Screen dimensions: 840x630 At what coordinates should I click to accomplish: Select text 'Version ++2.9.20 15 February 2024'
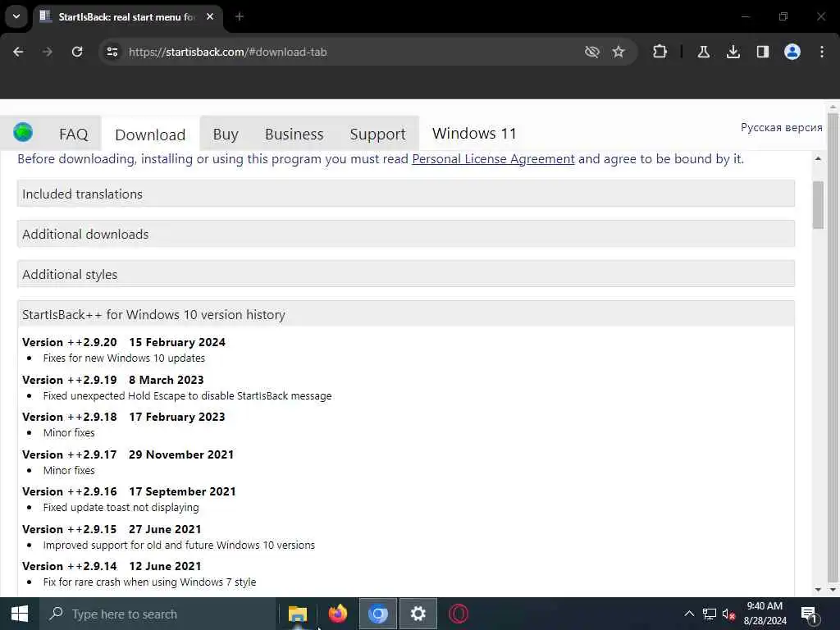pyautogui.click(x=124, y=342)
